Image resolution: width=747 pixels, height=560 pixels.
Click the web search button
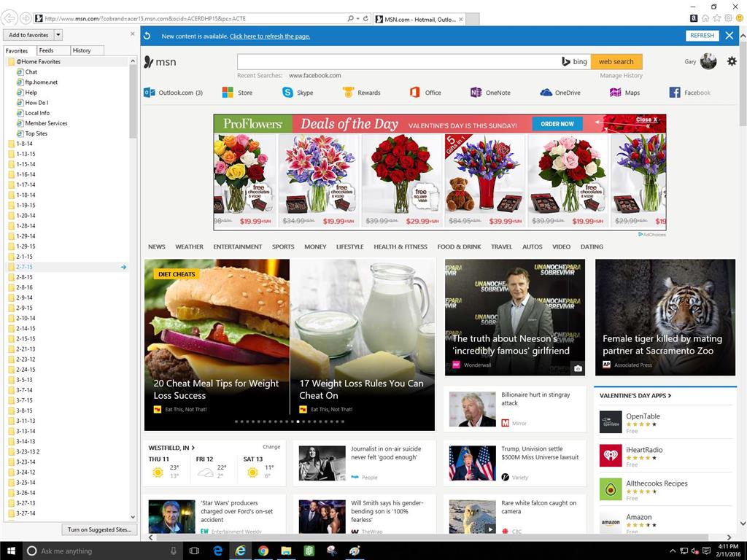tap(616, 61)
